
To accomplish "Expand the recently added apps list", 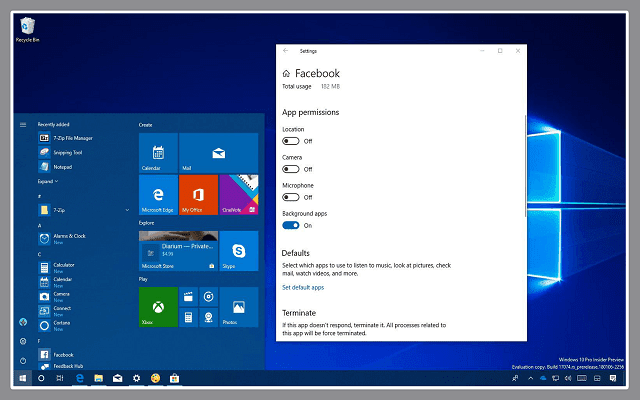I will [x=48, y=182].
